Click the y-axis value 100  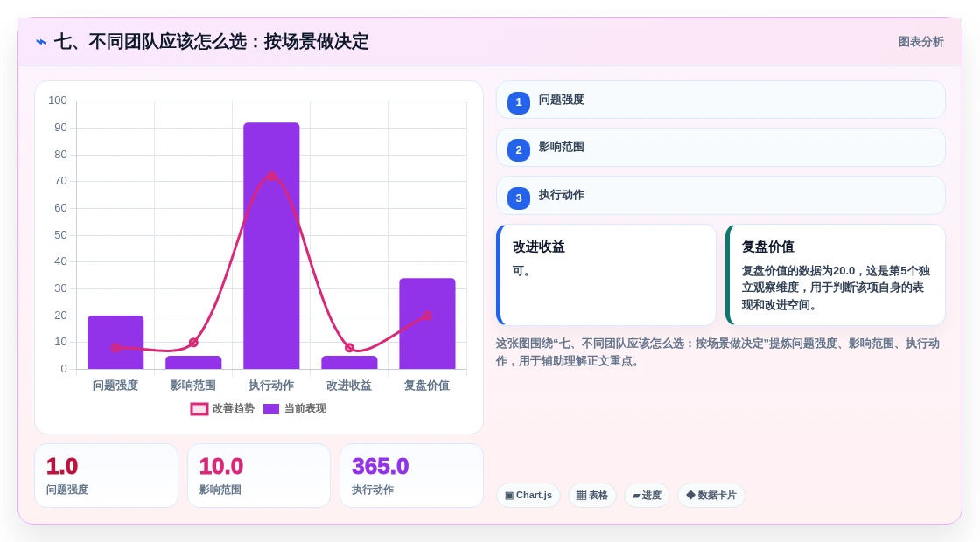58,101
